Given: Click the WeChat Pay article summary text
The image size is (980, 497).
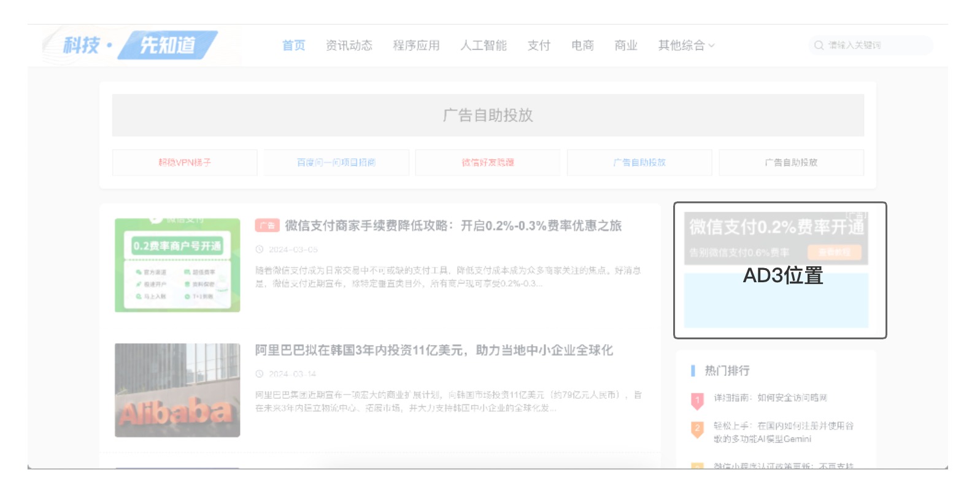Looking at the screenshot, I should point(448,277).
